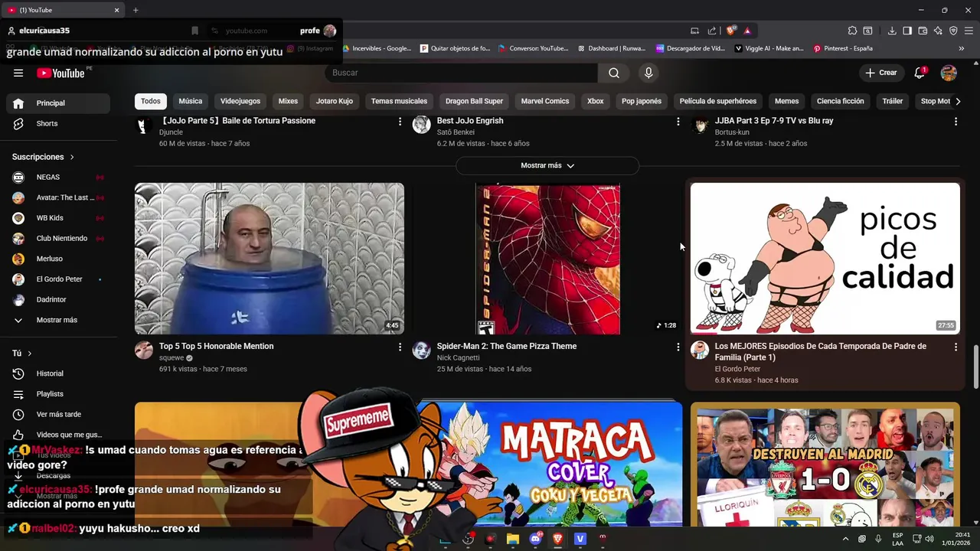Open options for Best JoJo Engrish video
This screenshot has height=551, width=980.
click(x=678, y=121)
